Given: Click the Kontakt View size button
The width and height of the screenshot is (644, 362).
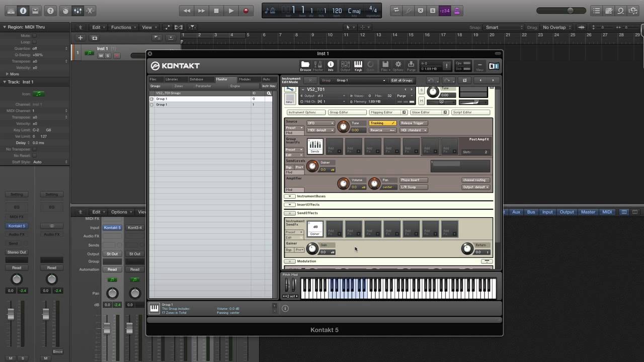Looking at the screenshot, I should [x=479, y=66].
